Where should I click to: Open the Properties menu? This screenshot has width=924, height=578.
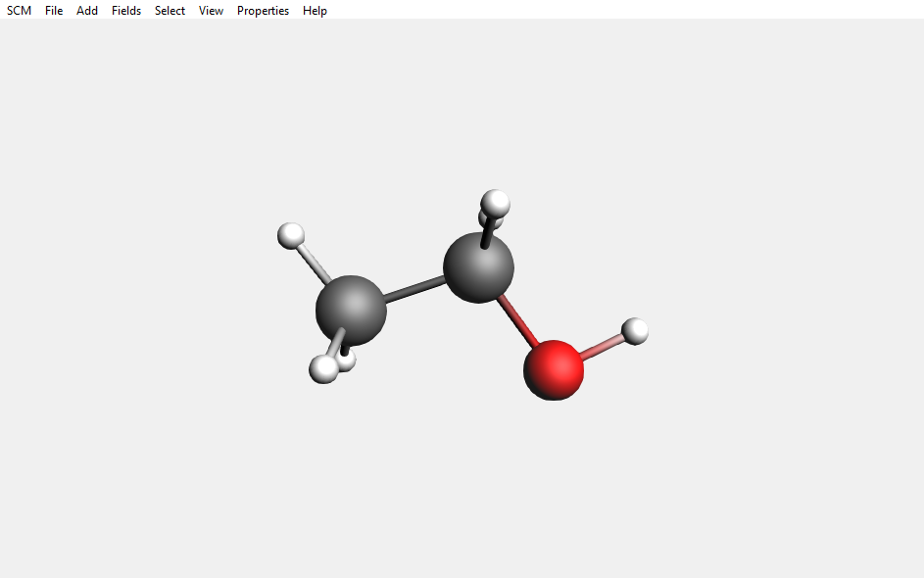coord(262,11)
